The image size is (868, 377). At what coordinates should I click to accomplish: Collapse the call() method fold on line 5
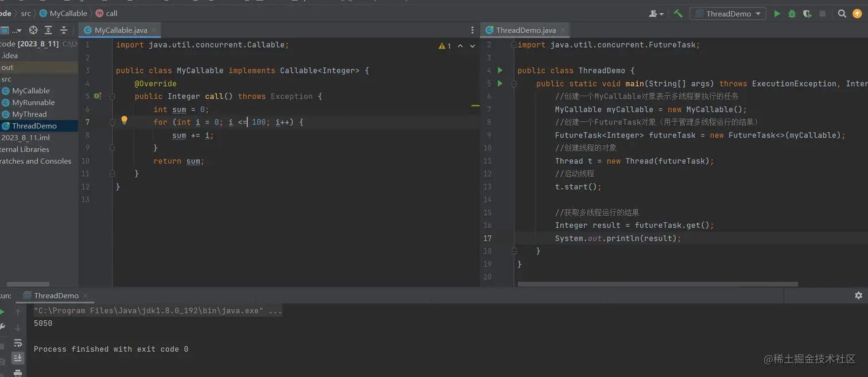[x=113, y=96]
